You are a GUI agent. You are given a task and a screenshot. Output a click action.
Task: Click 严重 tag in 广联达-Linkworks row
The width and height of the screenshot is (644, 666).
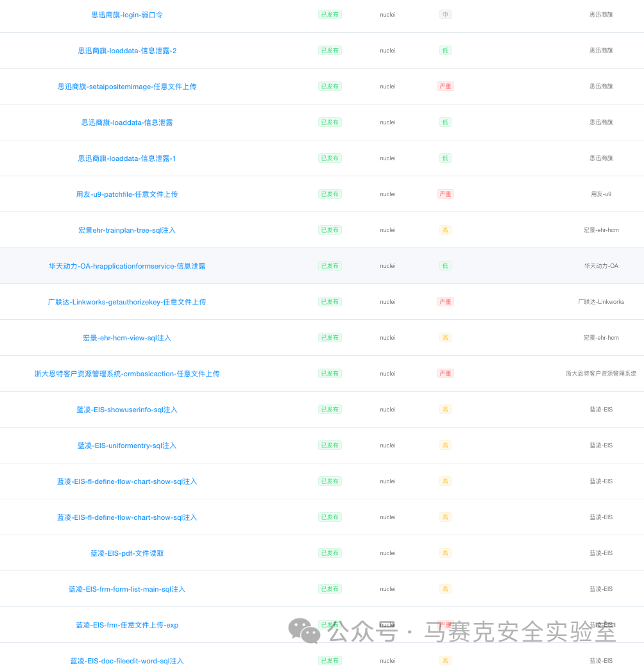coord(445,301)
